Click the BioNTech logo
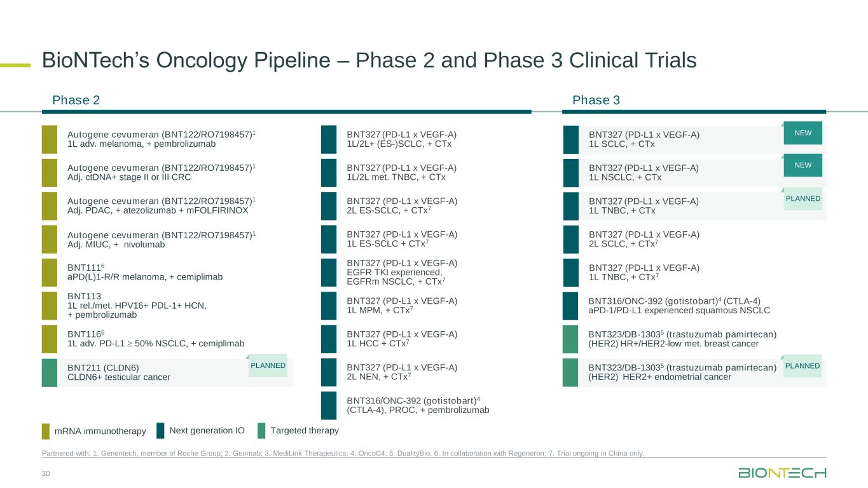This screenshot has height=488, width=868. click(x=782, y=473)
